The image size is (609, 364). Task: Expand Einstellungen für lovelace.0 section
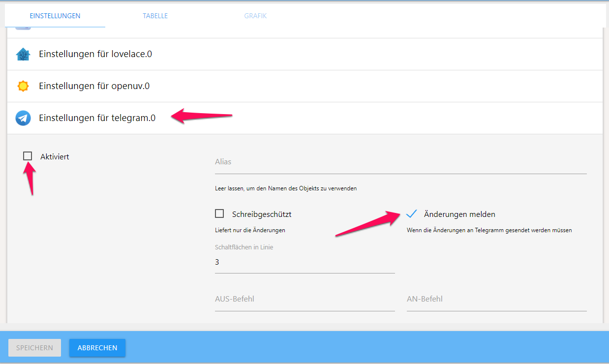(304, 54)
